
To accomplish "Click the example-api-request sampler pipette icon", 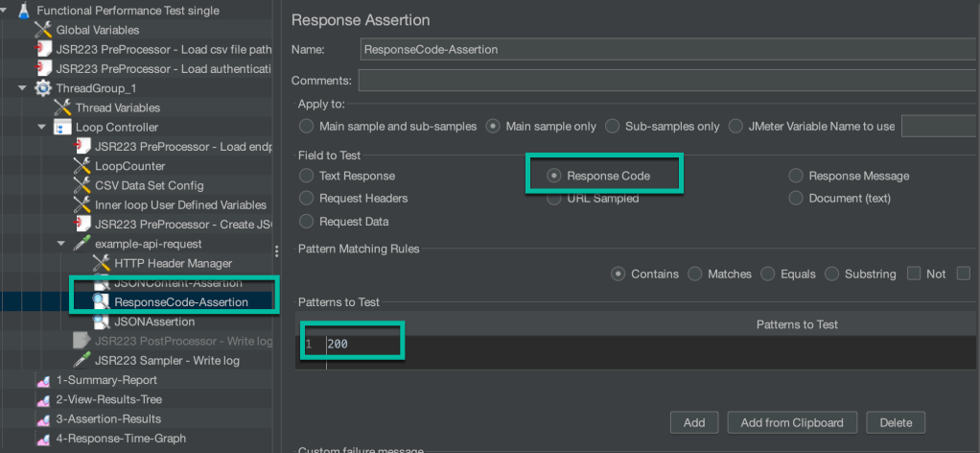I will (x=82, y=244).
